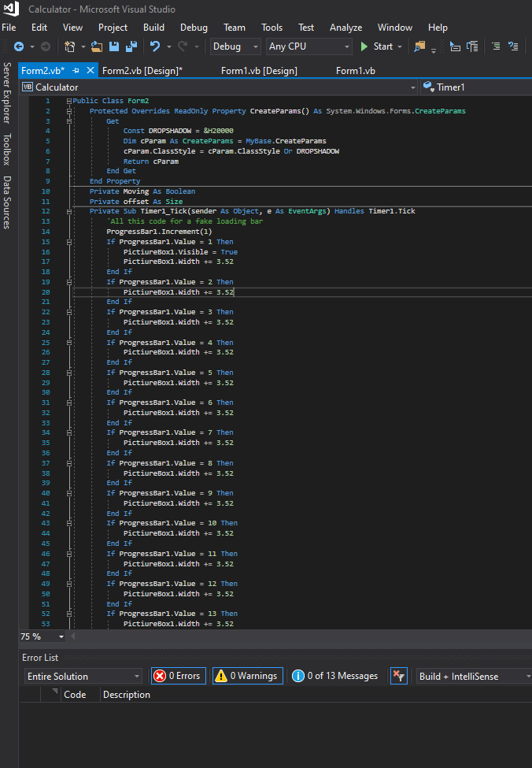The width and height of the screenshot is (532, 768).
Task: Click the Undo arrow icon
Action: coord(155,46)
